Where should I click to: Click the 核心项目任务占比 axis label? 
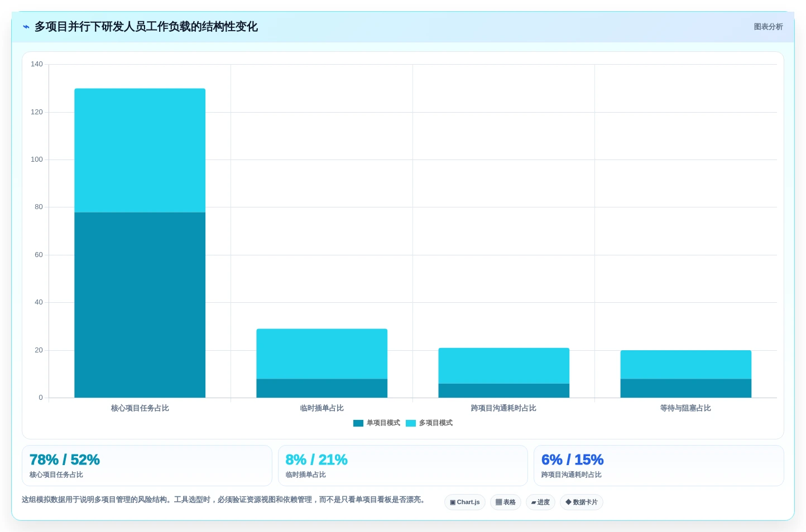pyautogui.click(x=140, y=408)
